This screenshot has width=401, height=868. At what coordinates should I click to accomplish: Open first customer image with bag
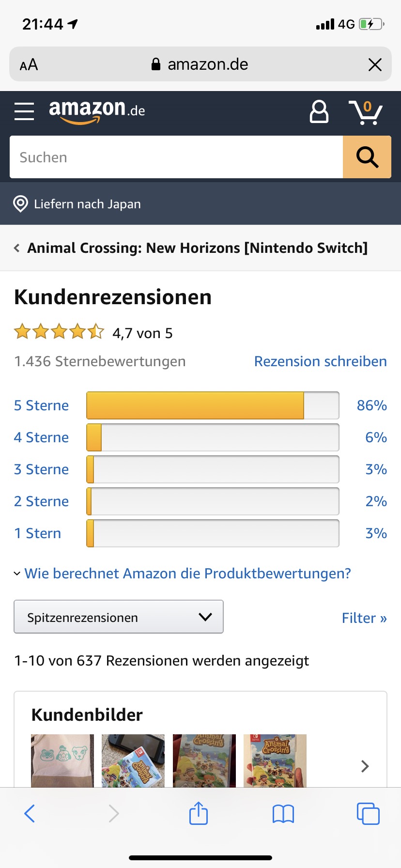(62, 760)
